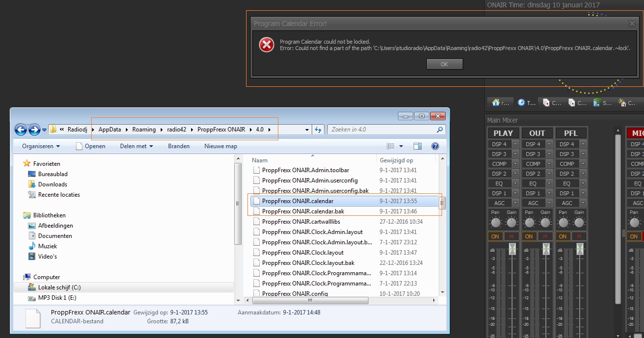Image resolution: width=644 pixels, height=338 pixels.
Task: Expand the EQ dropdown on OUT channel
Action: tap(549, 183)
